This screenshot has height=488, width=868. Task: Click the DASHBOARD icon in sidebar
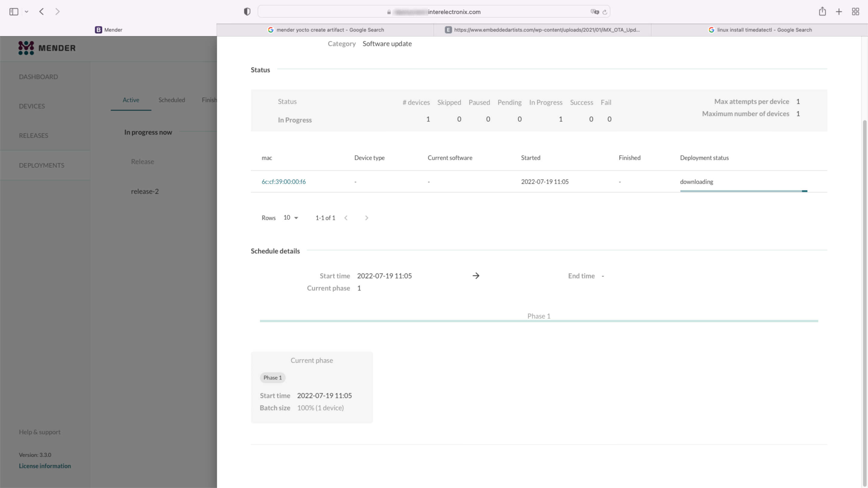[38, 76]
